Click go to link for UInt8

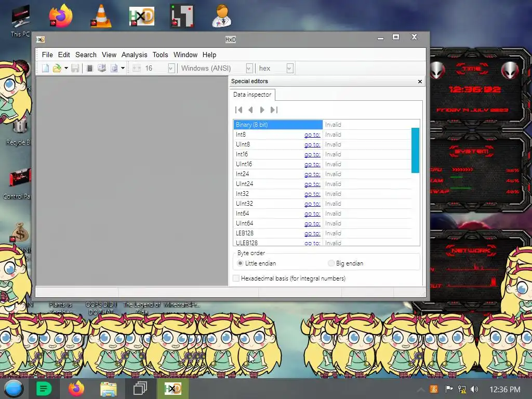(x=312, y=144)
